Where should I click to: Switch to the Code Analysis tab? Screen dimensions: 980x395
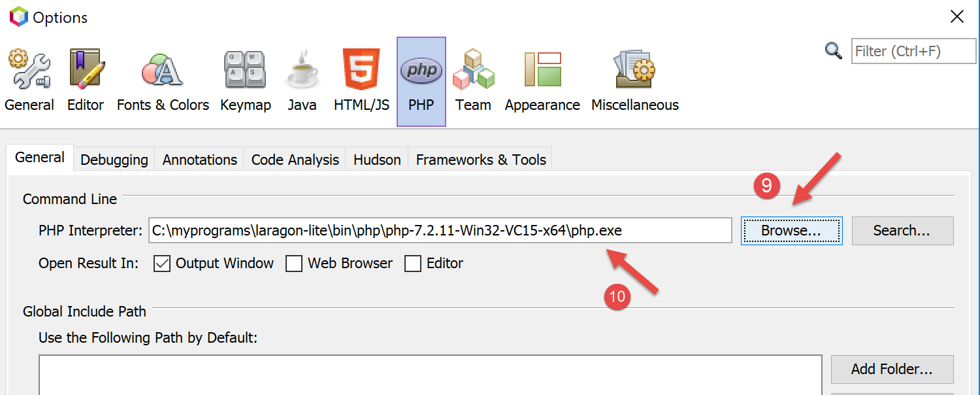(295, 160)
